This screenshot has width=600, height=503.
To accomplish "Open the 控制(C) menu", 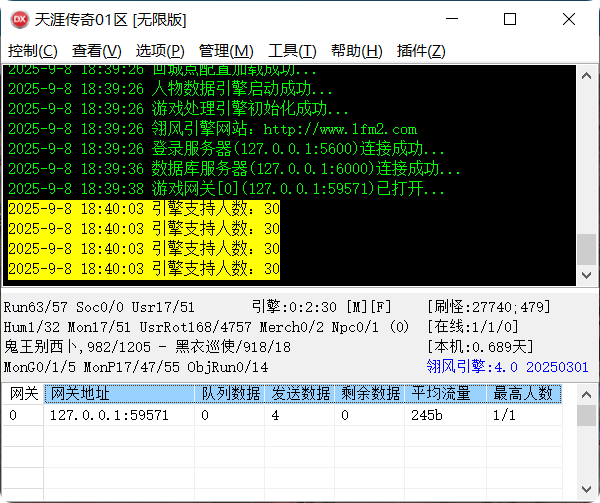I will [x=33, y=51].
